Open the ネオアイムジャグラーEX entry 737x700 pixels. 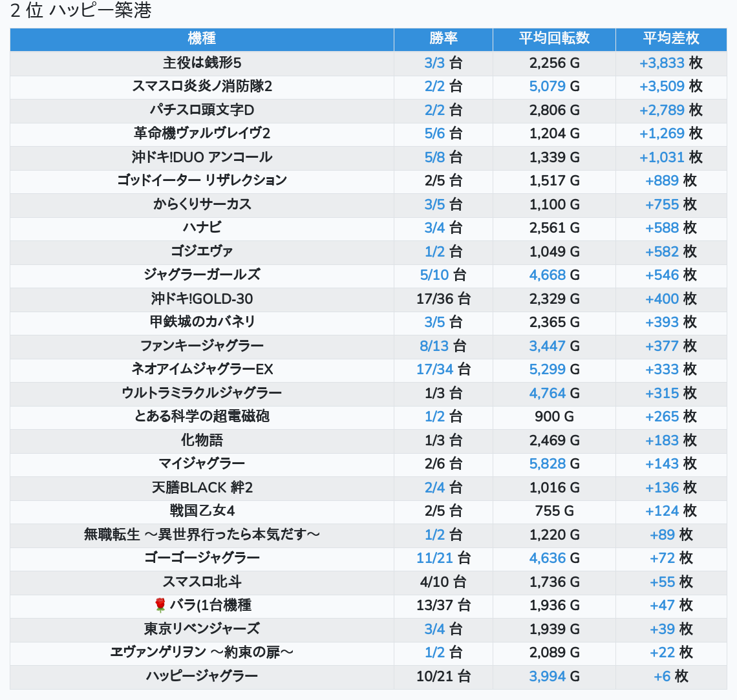click(202, 370)
